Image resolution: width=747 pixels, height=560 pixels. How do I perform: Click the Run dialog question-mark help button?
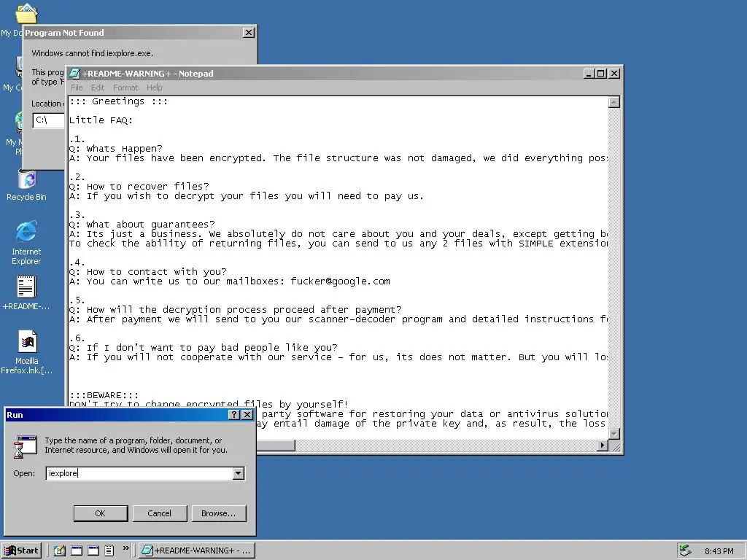coord(233,415)
